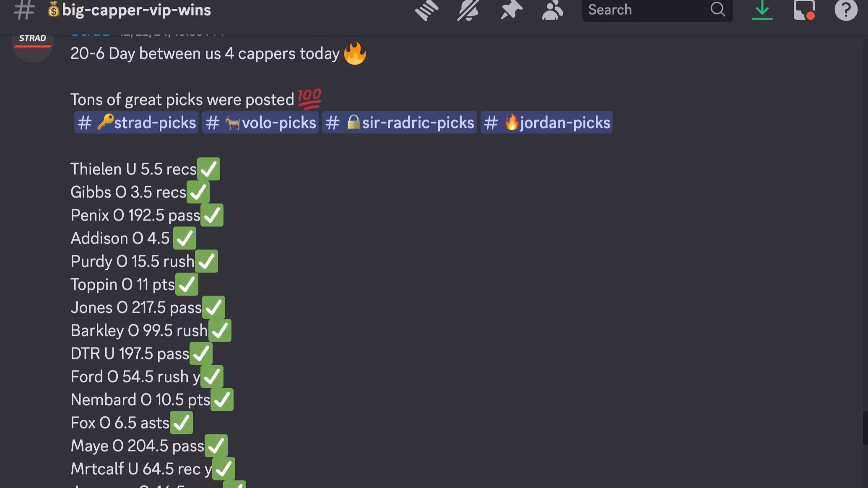The image size is (868, 488).
Task: Click the fire emoji after cappers today
Action: tap(355, 54)
